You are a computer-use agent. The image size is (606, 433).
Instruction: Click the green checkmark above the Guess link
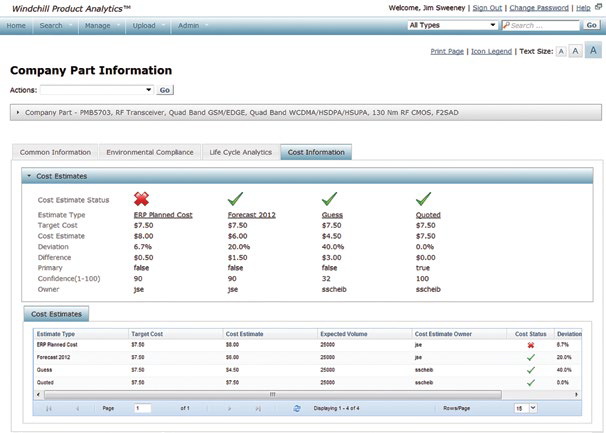click(x=329, y=199)
